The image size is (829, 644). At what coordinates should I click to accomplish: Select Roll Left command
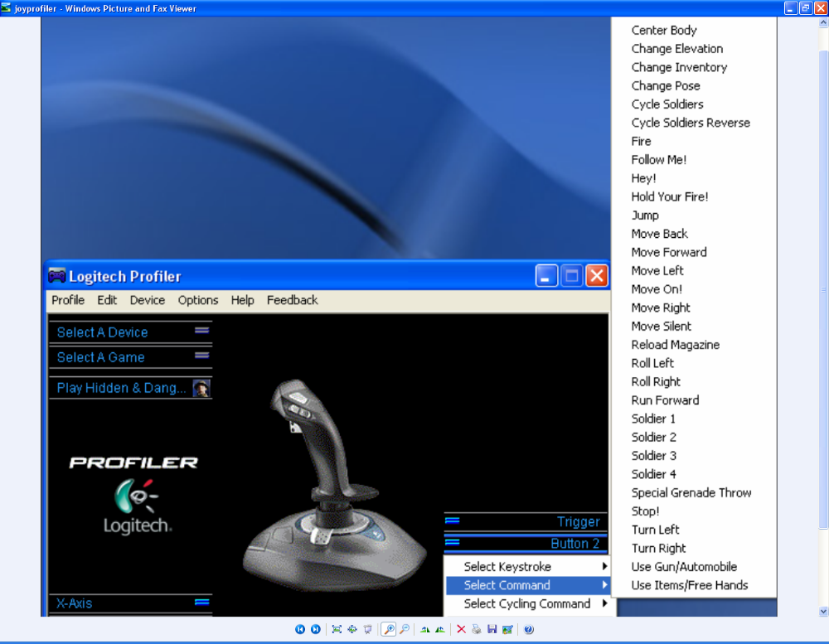click(694, 363)
